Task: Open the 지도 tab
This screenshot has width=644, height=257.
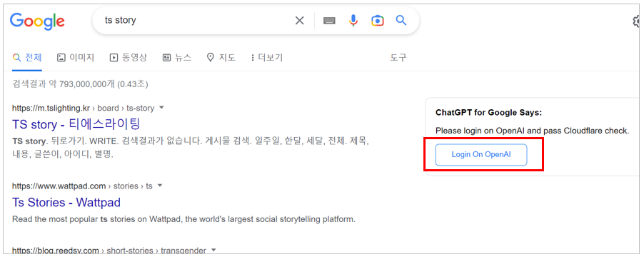Action: coord(221,58)
